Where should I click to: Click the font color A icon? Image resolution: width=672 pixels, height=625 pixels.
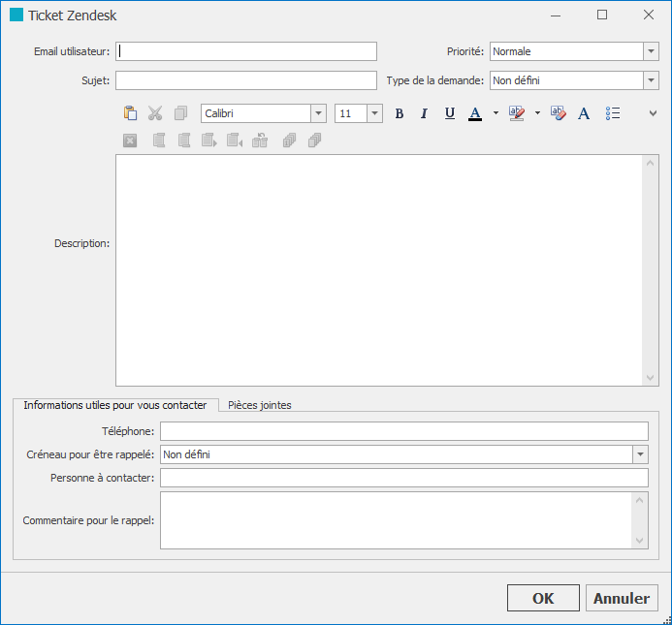point(475,113)
